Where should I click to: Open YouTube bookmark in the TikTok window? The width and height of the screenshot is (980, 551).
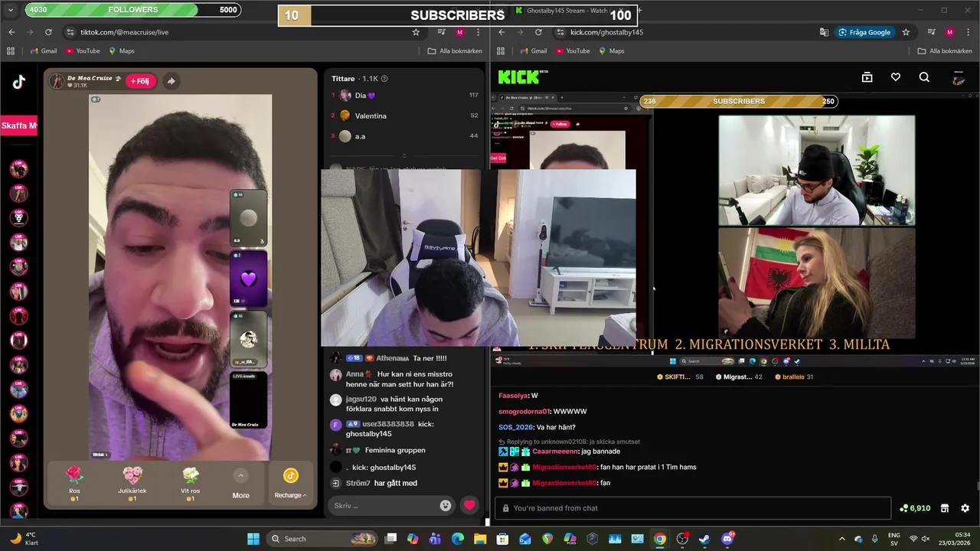coord(83,51)
